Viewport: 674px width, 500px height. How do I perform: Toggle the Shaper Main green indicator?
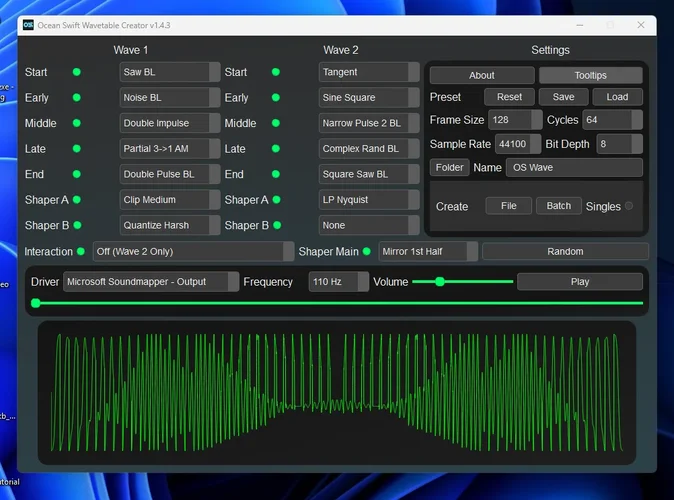pos(366,251)
